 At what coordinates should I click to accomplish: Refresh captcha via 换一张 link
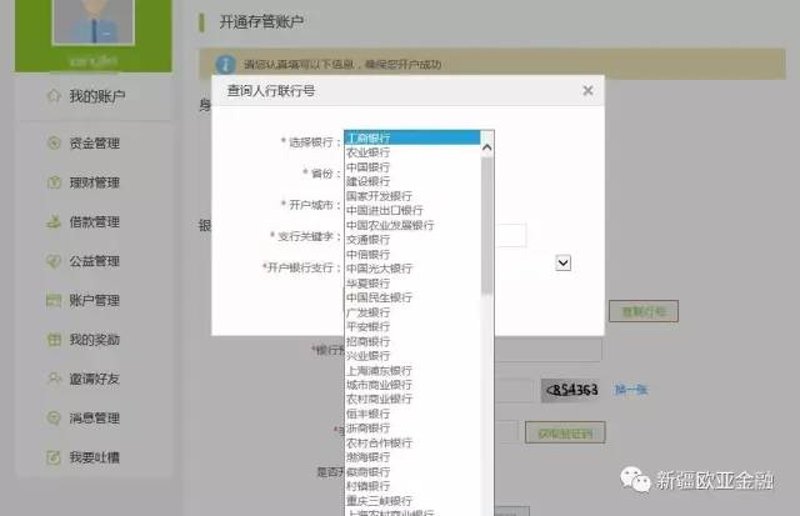click(631, 390)
